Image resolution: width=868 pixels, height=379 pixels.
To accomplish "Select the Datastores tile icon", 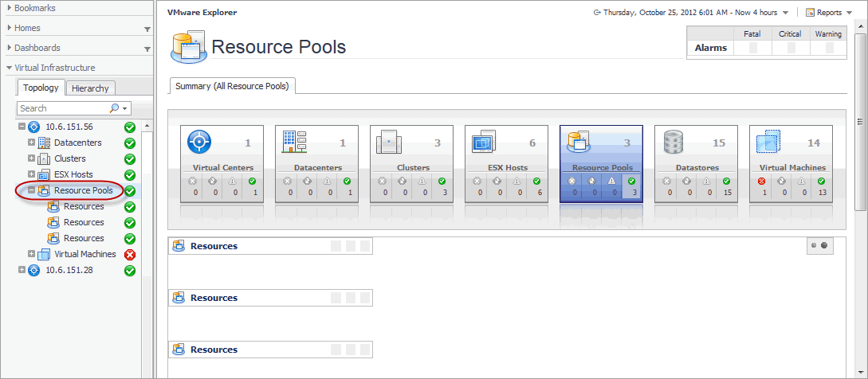I will 674,143.
